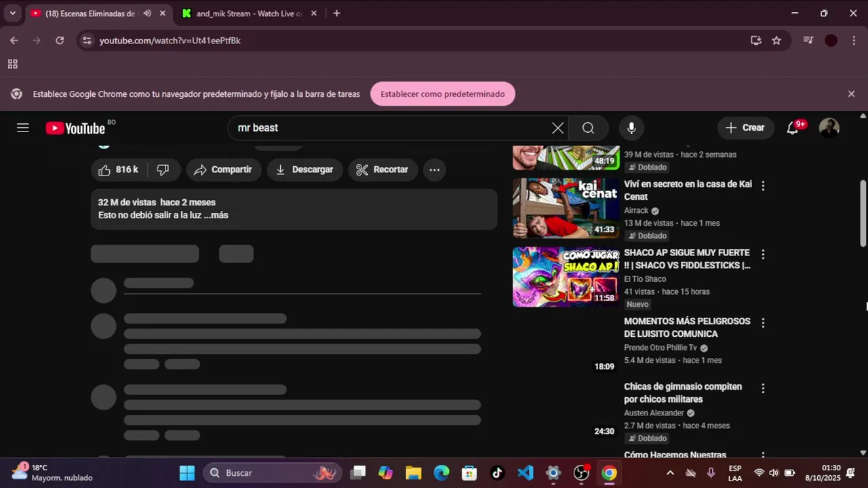Screen dimensions: 868x488
Task: Reload the page
Action: pos(60,41)
